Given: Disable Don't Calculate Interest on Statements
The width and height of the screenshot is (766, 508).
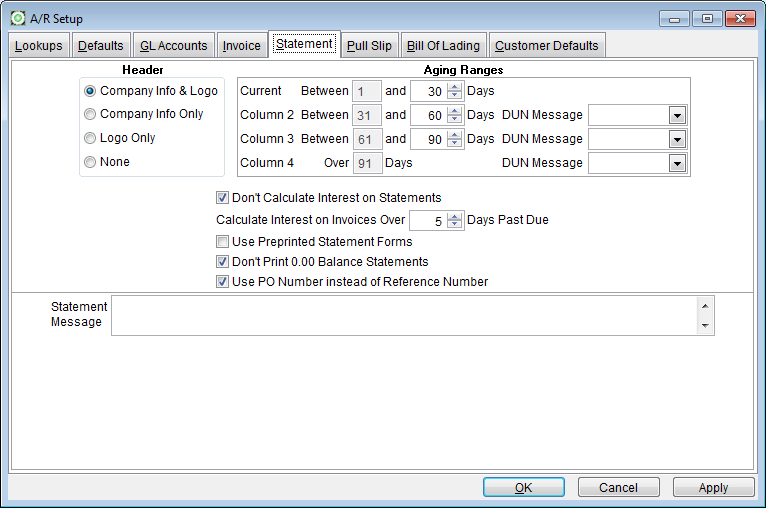Looking at the screenshot, I should (x=223, y=198).
